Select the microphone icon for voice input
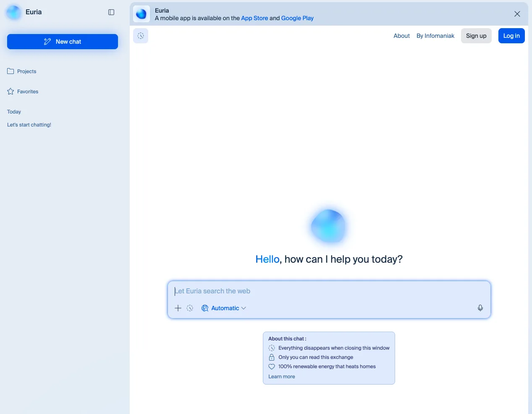Viewport: 532px width, 414px height. [x=480, y=308]
